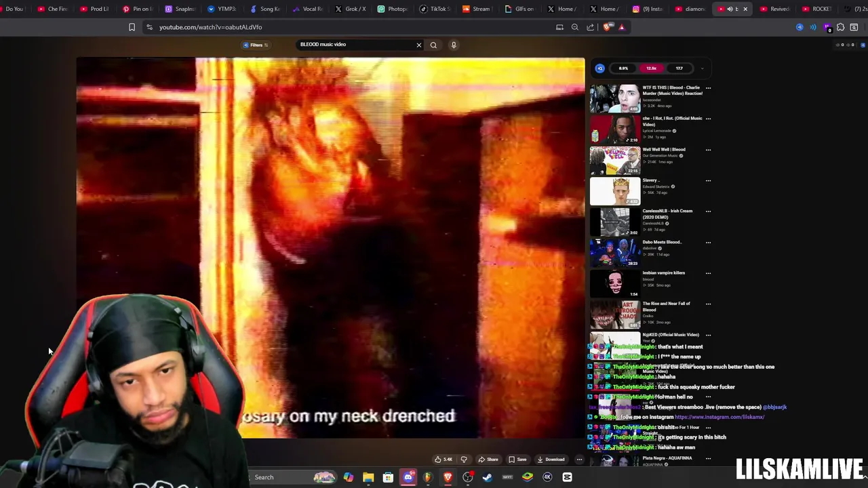The width and height of the screenshot is (868, 488).
Task: Open options for Slavery video
Action: pos(708,180)
